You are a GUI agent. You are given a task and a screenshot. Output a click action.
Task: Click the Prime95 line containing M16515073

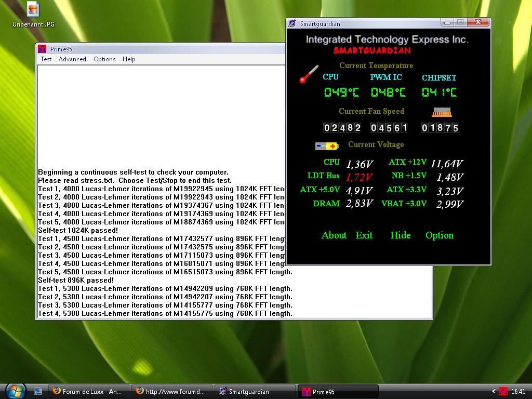(165, 272)
